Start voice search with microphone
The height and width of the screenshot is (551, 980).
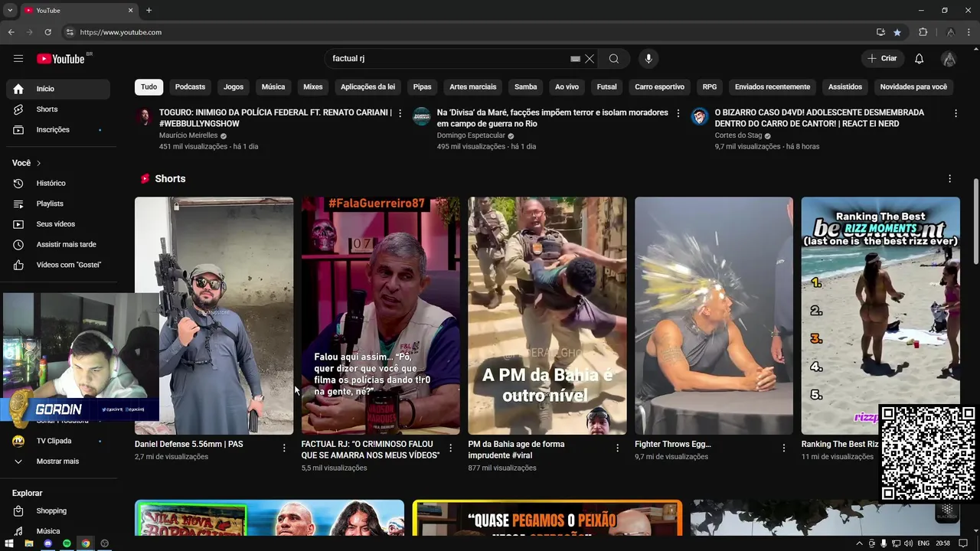click(x=648, y=59)
